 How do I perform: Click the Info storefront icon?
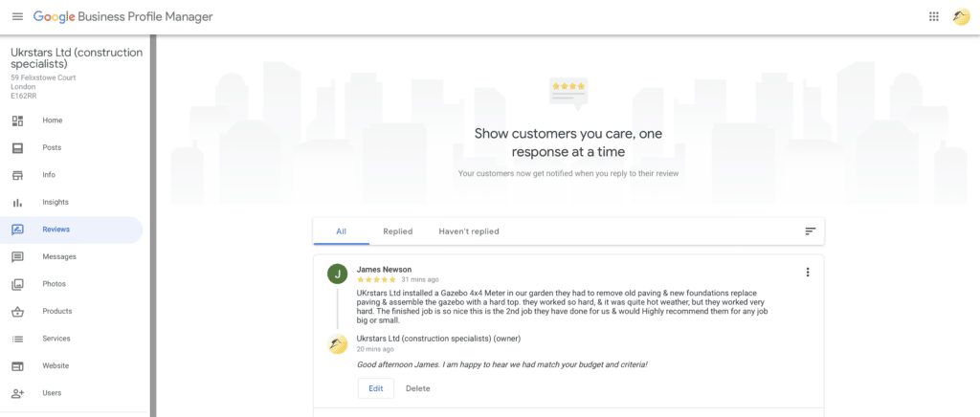(x=17, y=175)
